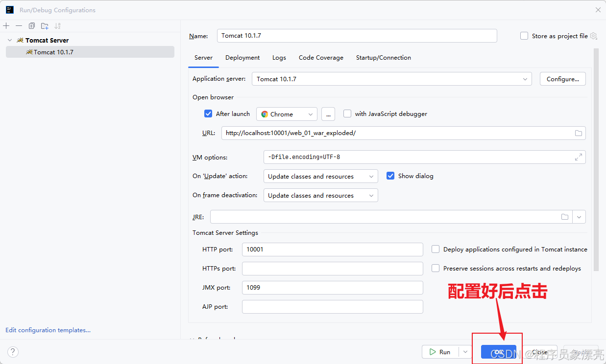The width and height of the screenshot is (606, 364).
Task: Click the vertical scrollbar of settings panel
Action: 596,159
